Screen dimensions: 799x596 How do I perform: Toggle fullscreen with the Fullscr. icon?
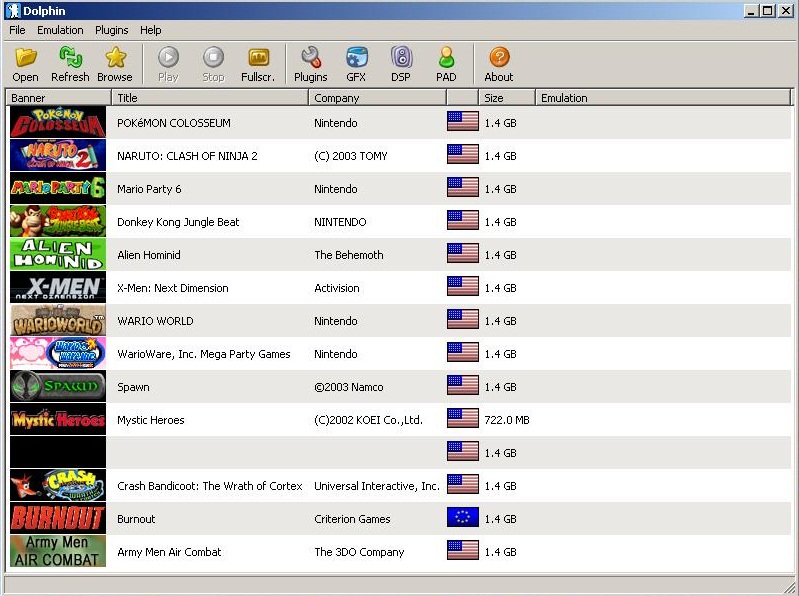pyautogui.click(x=258, y=57)
